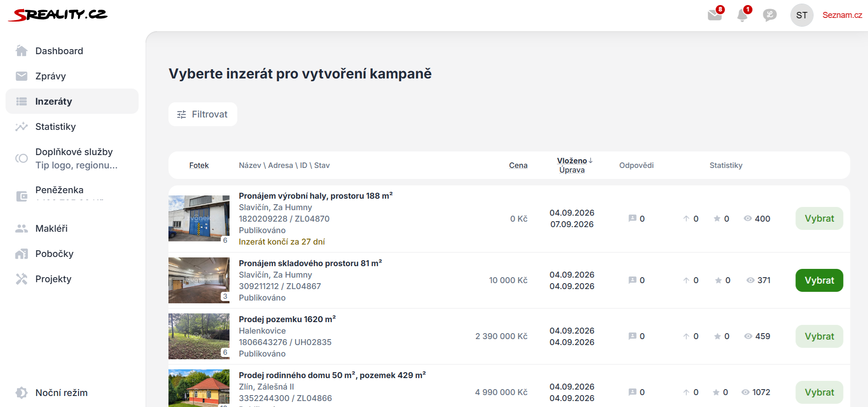Open Doplňkové služby section
Image resolution: width=868 pixels, height=407 pixels.
(72, 158)
